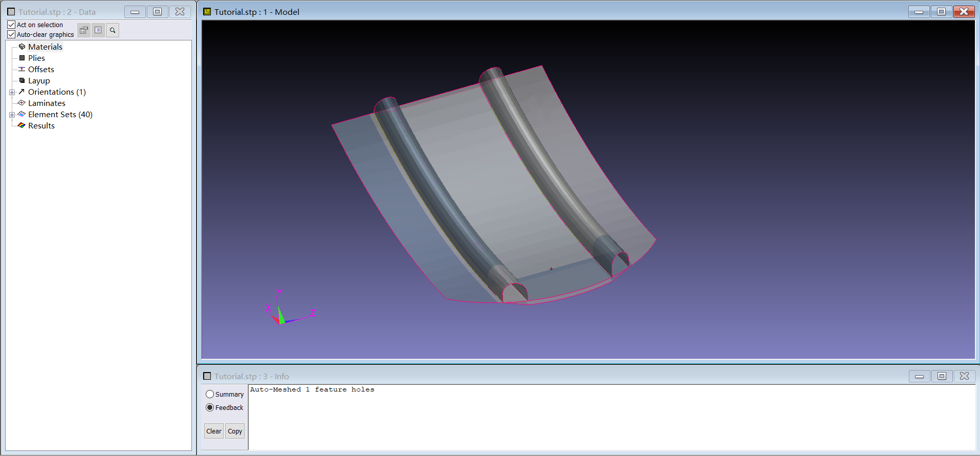Click the Laminates icon in the tree
980x456 pixels.
(x=21, y=103)
